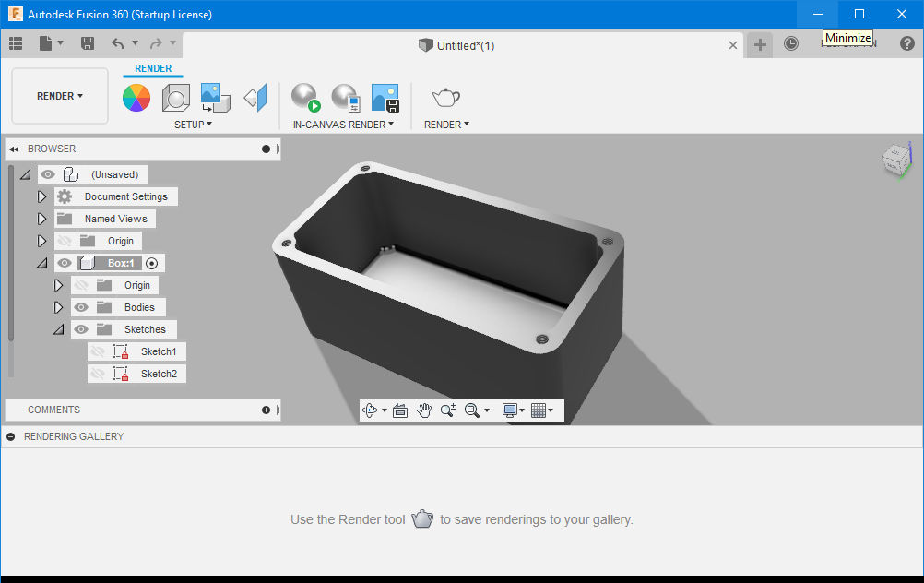Collapse the Box:1 component node

tap(41, 264)
